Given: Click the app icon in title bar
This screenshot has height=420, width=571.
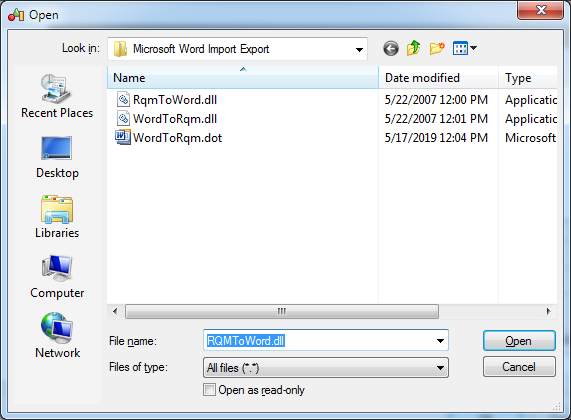Looking at the screenshot, I should click(x=16, y=15).
